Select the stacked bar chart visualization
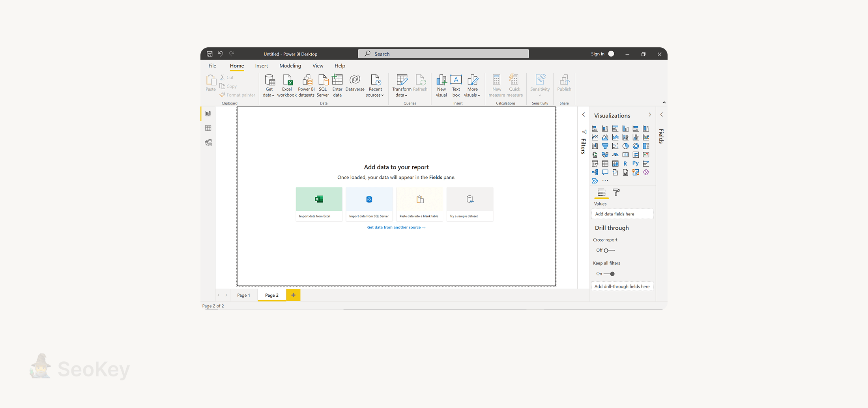Viewport: 868px width, 408px height. pos(595,129)
